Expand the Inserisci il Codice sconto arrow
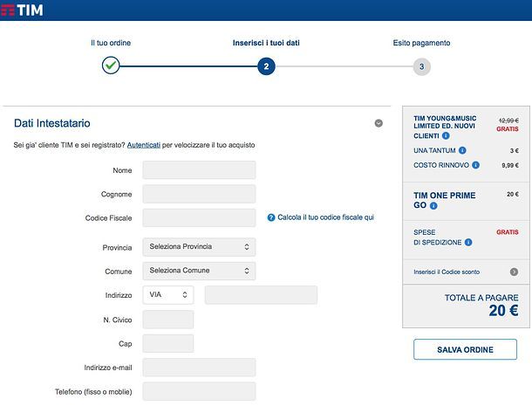 pyautogui.click(x=514, y=272)
